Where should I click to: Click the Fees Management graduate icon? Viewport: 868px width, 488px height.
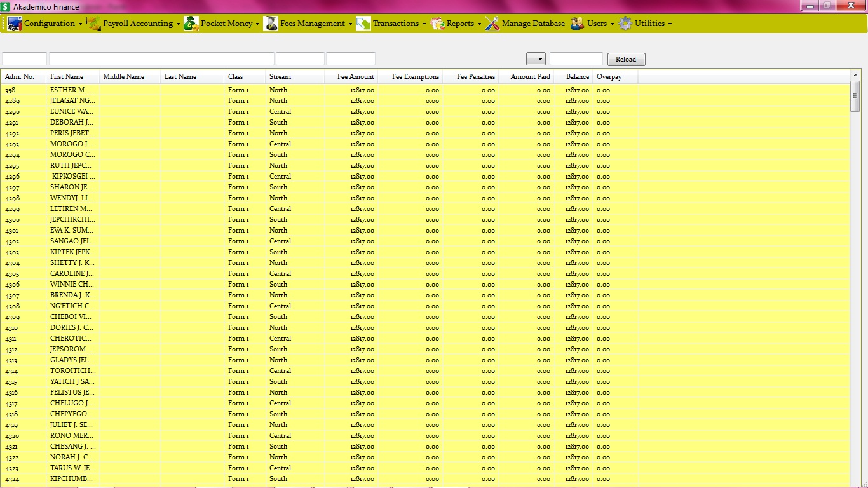coord(271,24)
